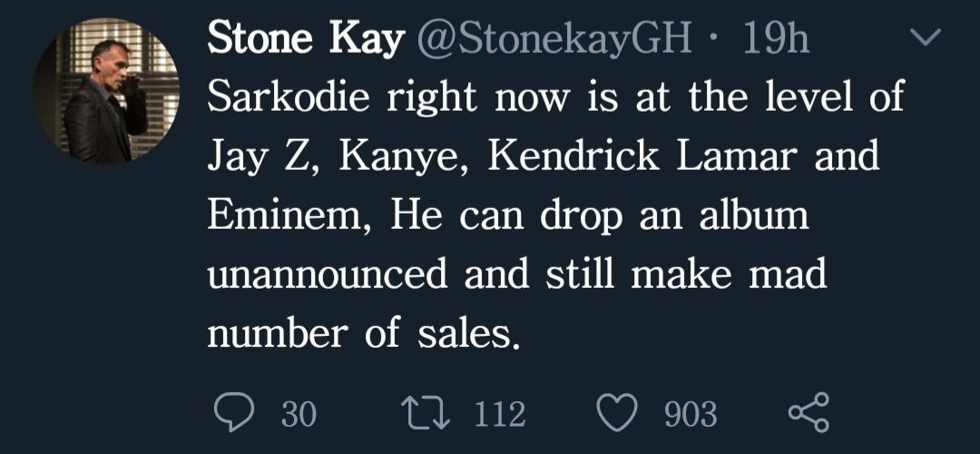Click the like count 903
Image resolution: width=980 pixels, height=454 pixels.
[691, 415]
